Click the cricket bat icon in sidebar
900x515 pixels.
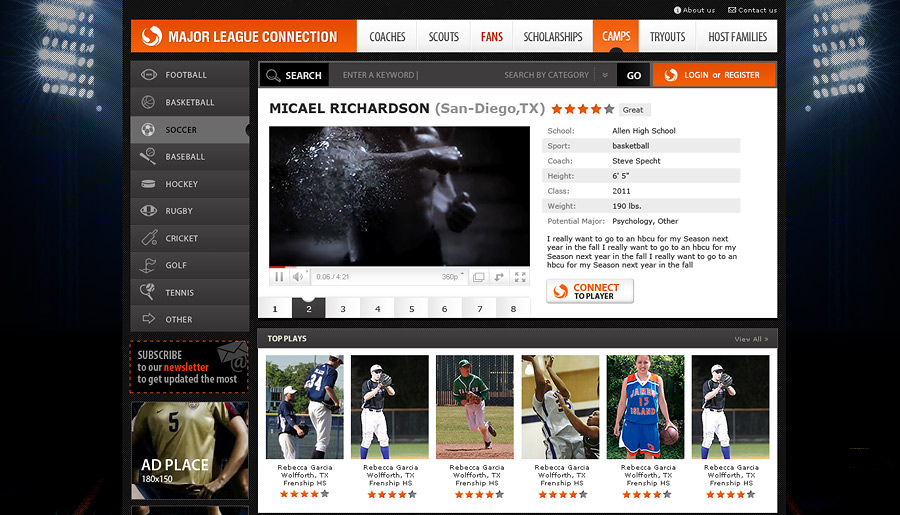coord(149,238)
